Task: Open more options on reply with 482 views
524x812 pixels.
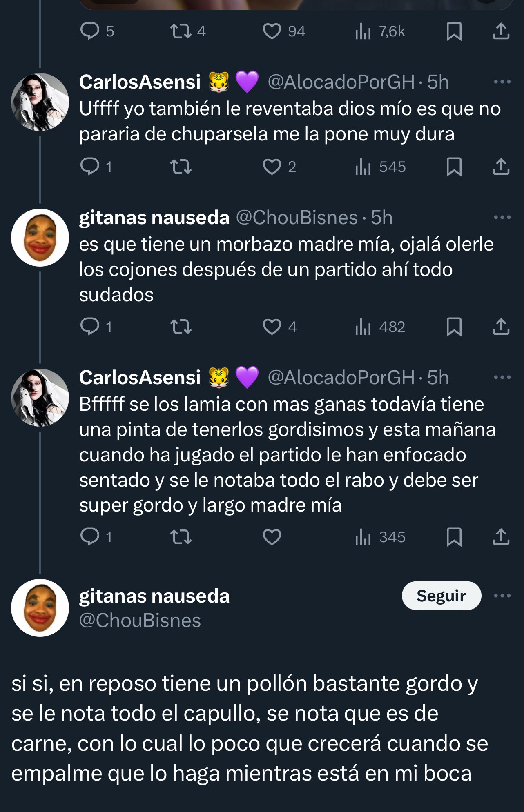Action: [502, 217]
